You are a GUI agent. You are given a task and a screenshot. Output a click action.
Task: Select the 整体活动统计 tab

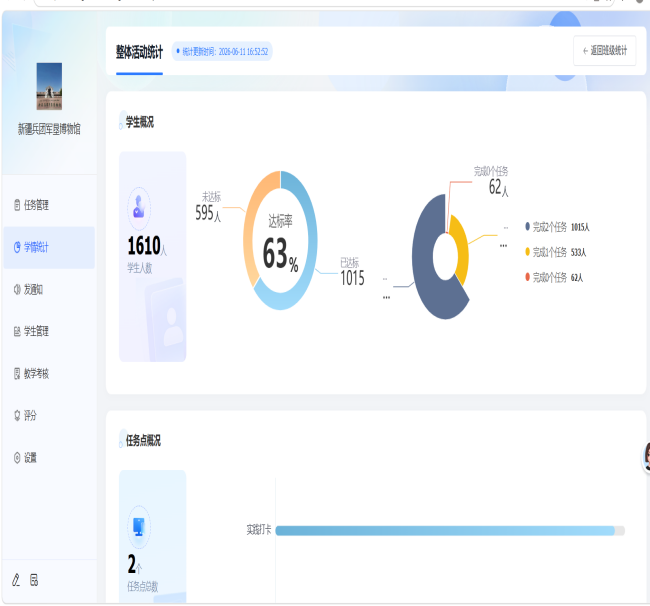[139, 52]
